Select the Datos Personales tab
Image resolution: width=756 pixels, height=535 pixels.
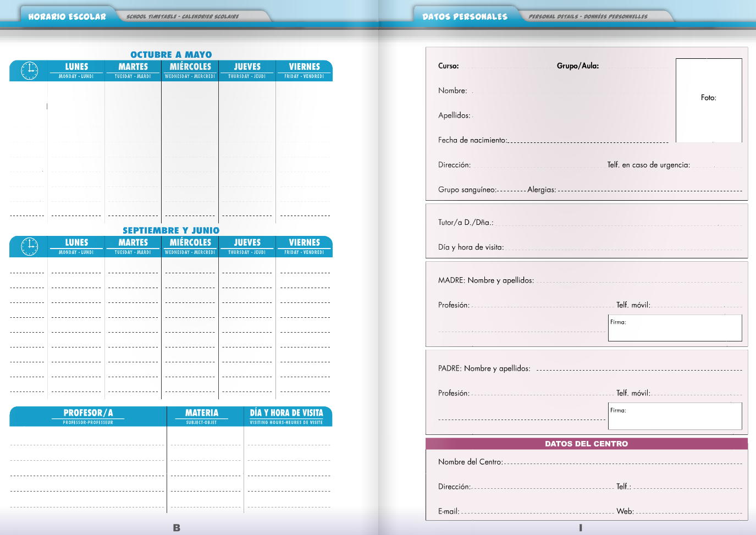click(x=465, y=16)
